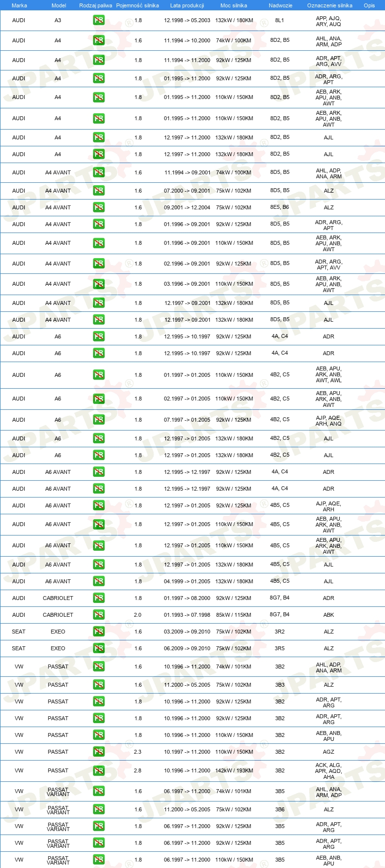Click the Lata produkcji column header
The width and height of the screenshot is (385, 868).
(x=187, y=5)
